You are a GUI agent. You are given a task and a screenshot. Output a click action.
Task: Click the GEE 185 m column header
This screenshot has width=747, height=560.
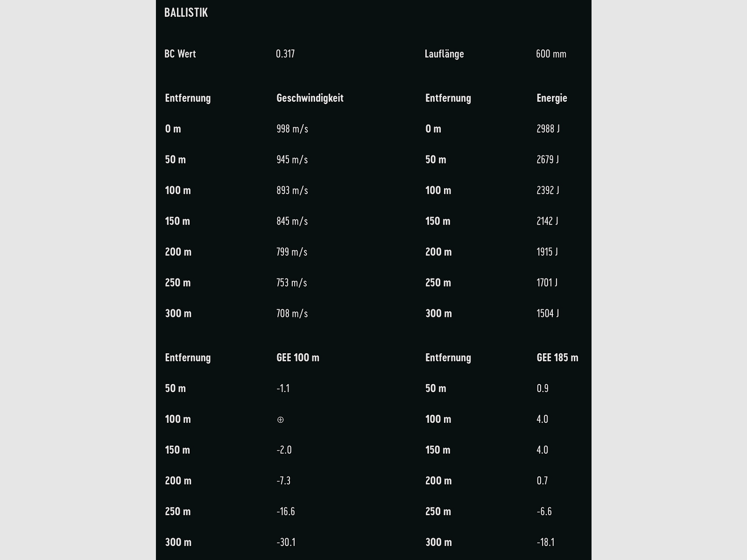point(557,357)
